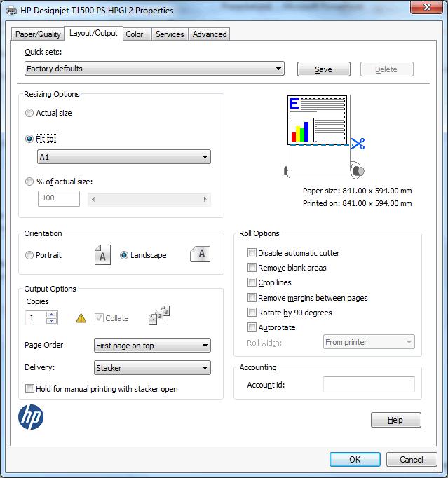Viewport: 448px width, 478px height.
Task: Click the 'Printed on: 841.00 x 594.00 mm' text
Action: tap(357, 203)
